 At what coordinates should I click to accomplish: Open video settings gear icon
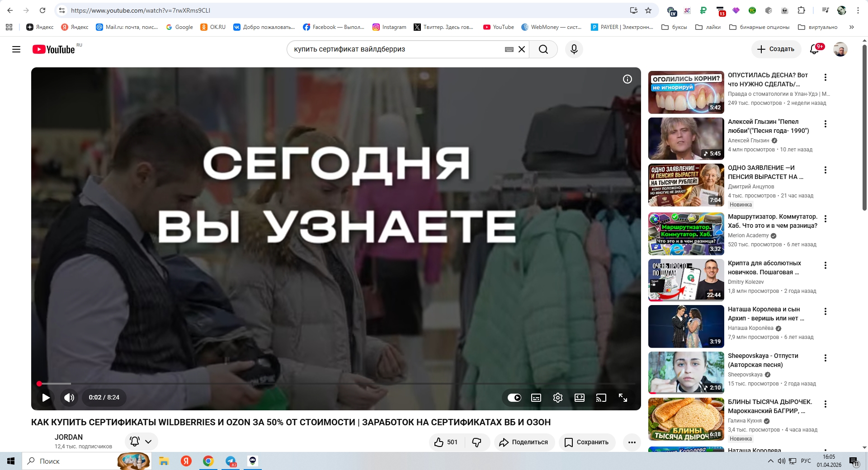pos(557,398)
